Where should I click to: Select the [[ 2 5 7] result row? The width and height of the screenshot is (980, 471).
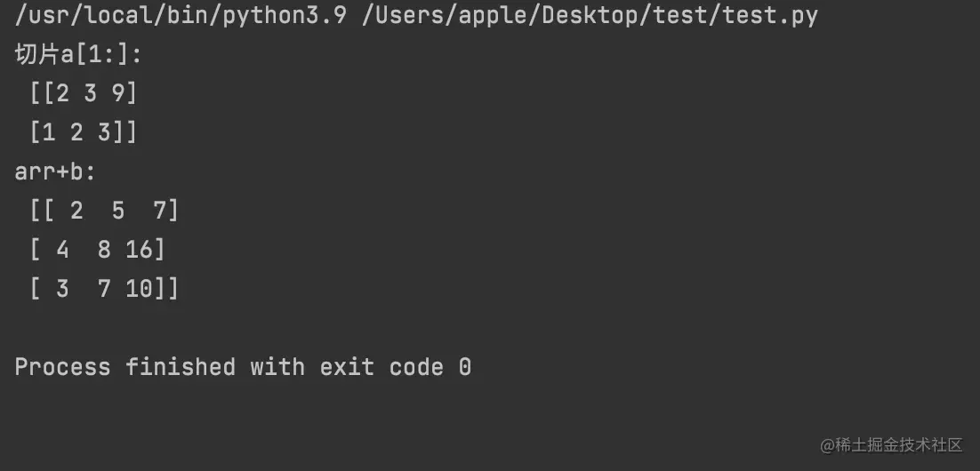pos(104,211)
